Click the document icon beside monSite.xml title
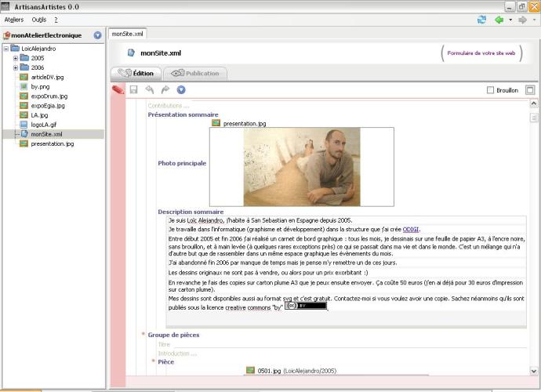The image size is (541, 392). tap(131, 53)
